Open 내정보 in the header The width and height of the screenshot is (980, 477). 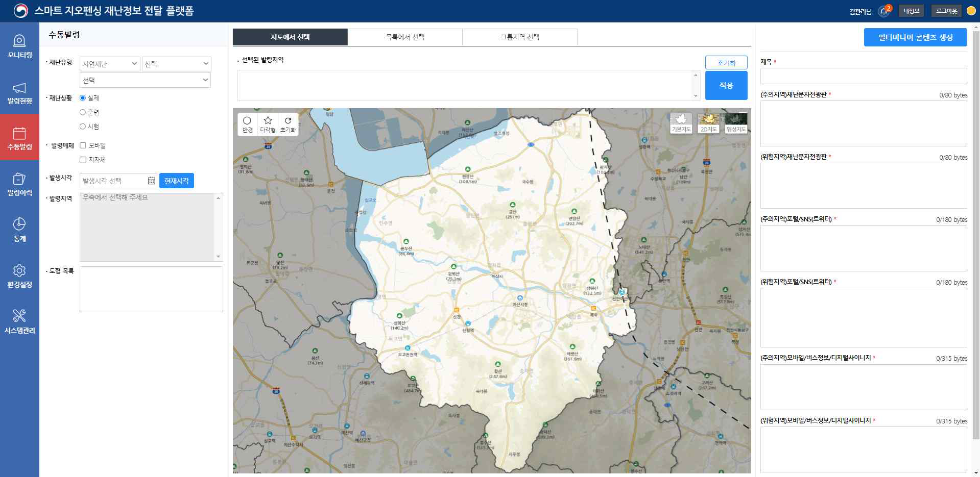911,11
